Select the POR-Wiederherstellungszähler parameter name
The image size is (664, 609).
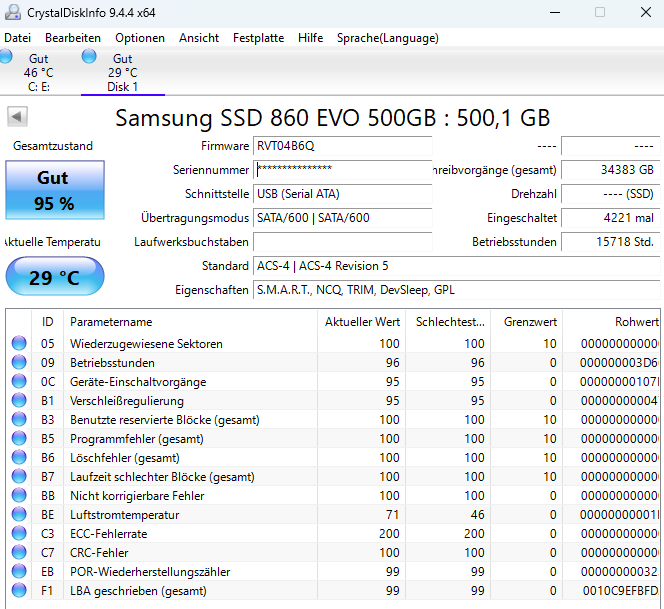pos(150,572)
